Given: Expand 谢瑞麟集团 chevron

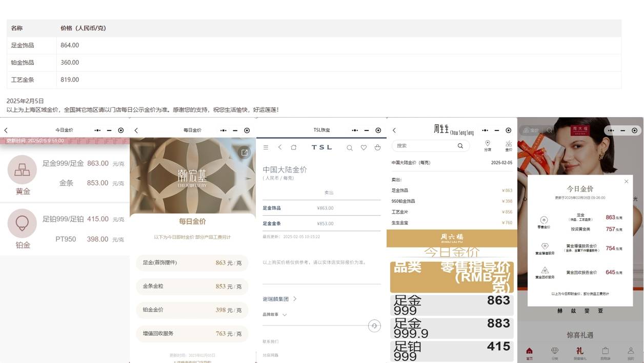Looking at the screenshot, I should point(295,299).
